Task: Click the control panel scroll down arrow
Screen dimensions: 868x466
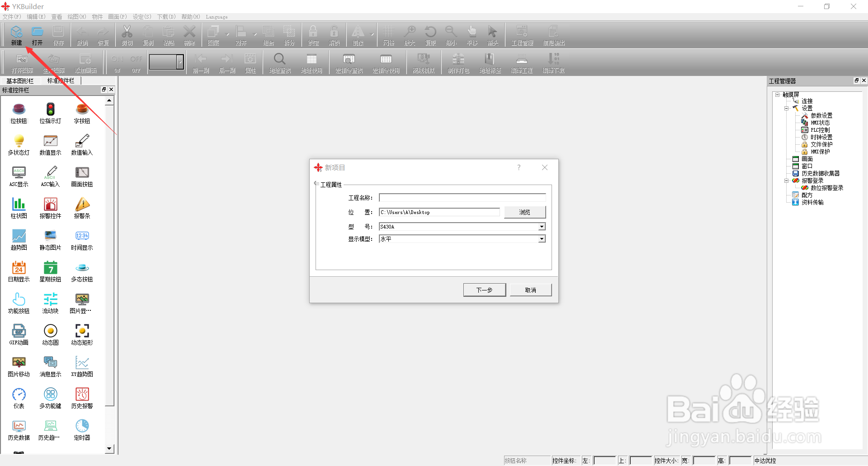Action: (109, 449)
